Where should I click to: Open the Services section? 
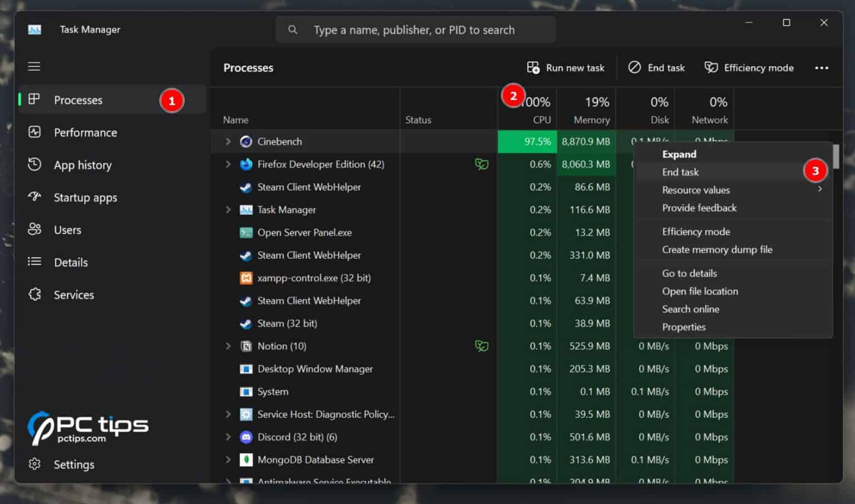pyautogui.click(x=73, y=295)
